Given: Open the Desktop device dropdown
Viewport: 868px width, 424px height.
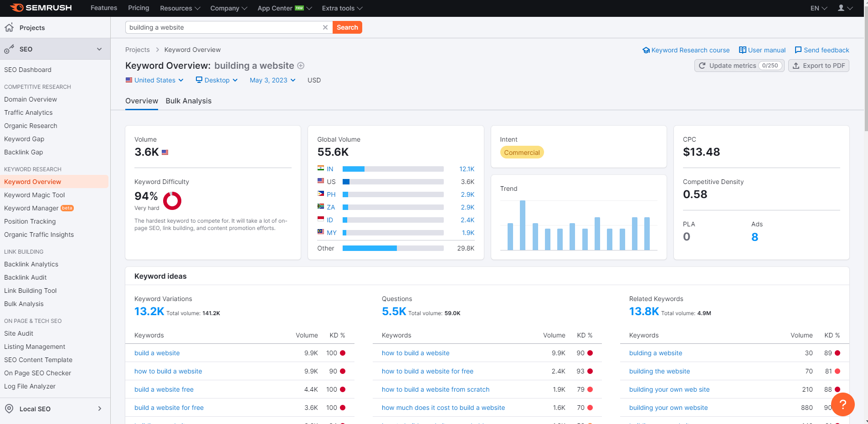Looking at the screenshot, I should pos(217,80).
